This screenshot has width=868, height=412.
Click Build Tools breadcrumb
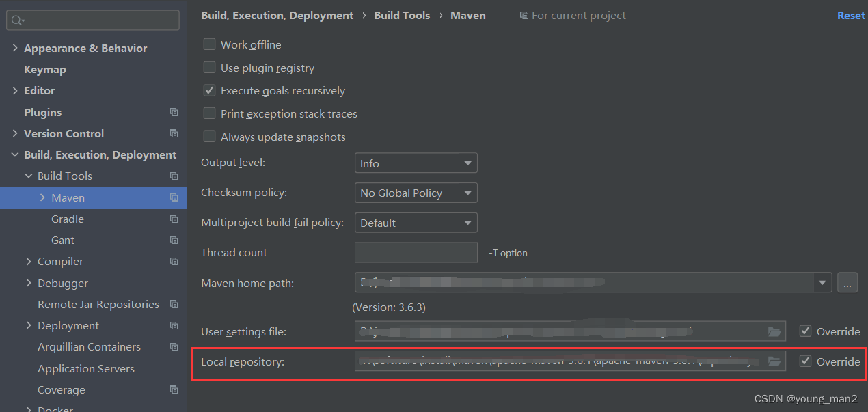pyautogui.click(x=402, y=15)
